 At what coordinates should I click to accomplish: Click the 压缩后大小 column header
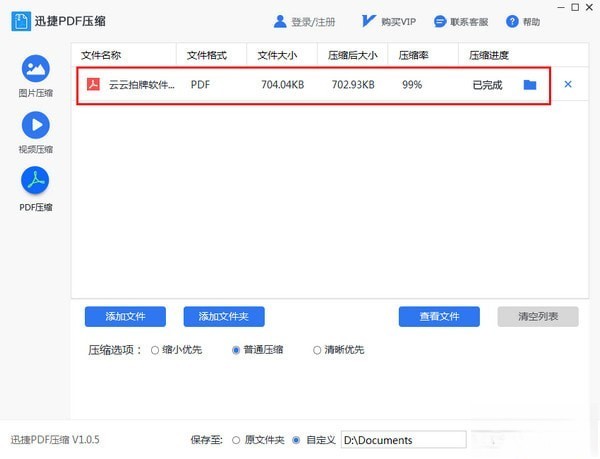click(352, 55)
